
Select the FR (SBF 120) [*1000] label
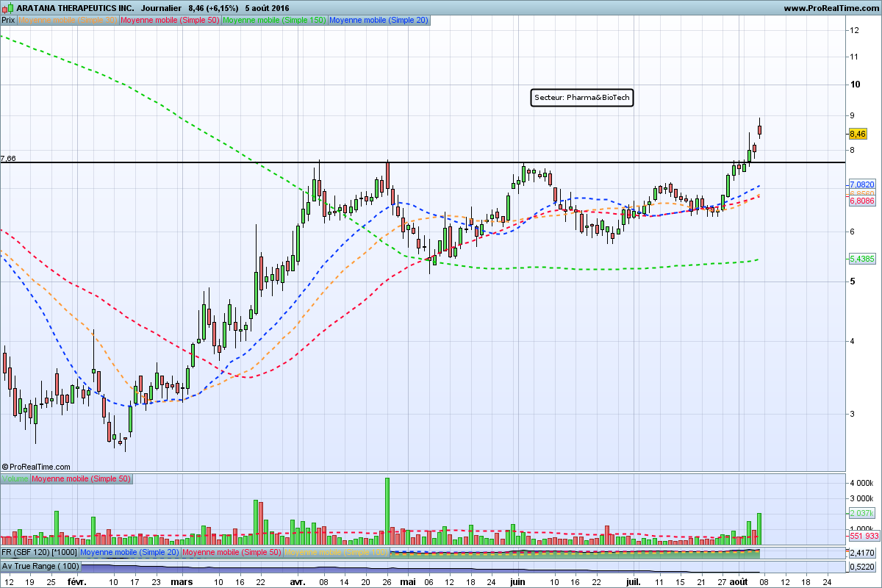pos(39,552)
